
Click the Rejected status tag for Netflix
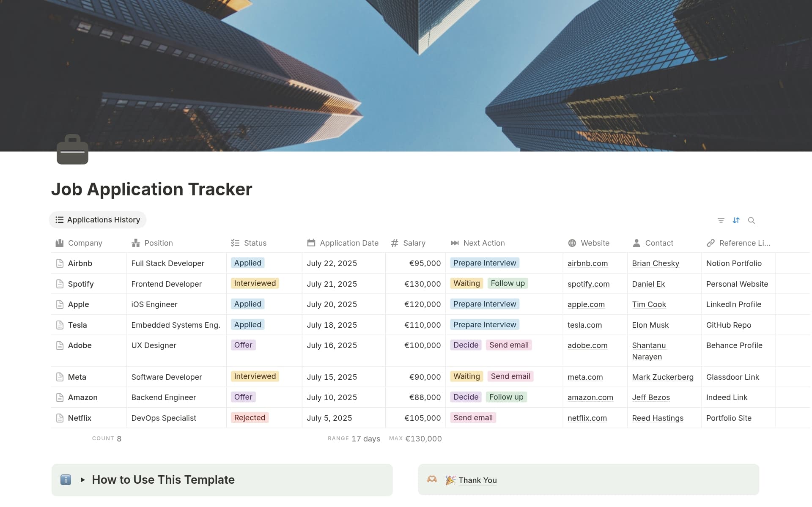point(250,418)
